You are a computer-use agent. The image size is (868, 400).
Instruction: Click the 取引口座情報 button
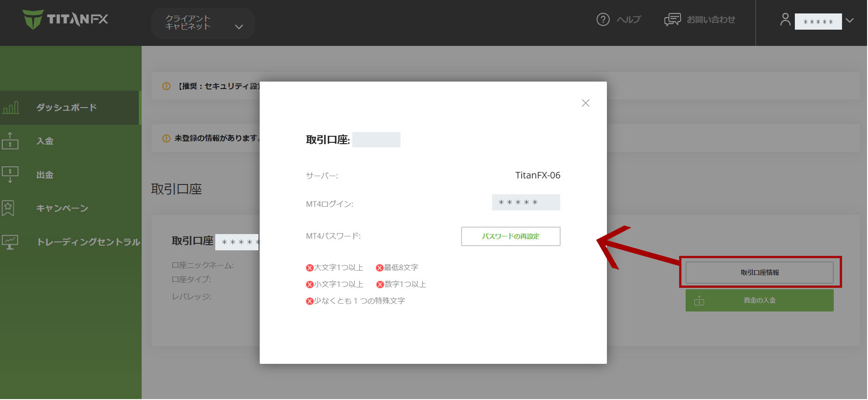click(759, 273)
